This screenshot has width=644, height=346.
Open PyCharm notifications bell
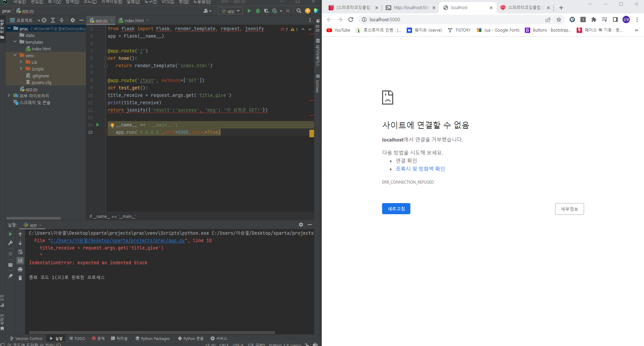click(x=318, y=21)
